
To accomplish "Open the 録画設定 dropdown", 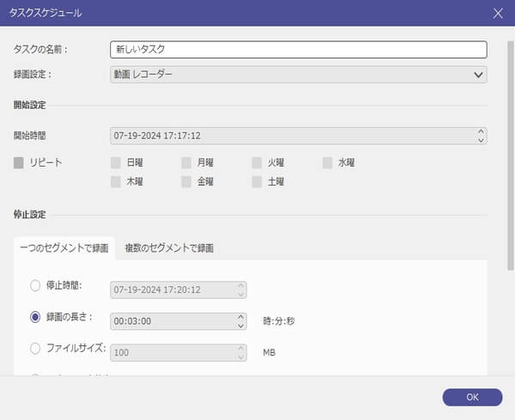I will (x=298, y=75).
